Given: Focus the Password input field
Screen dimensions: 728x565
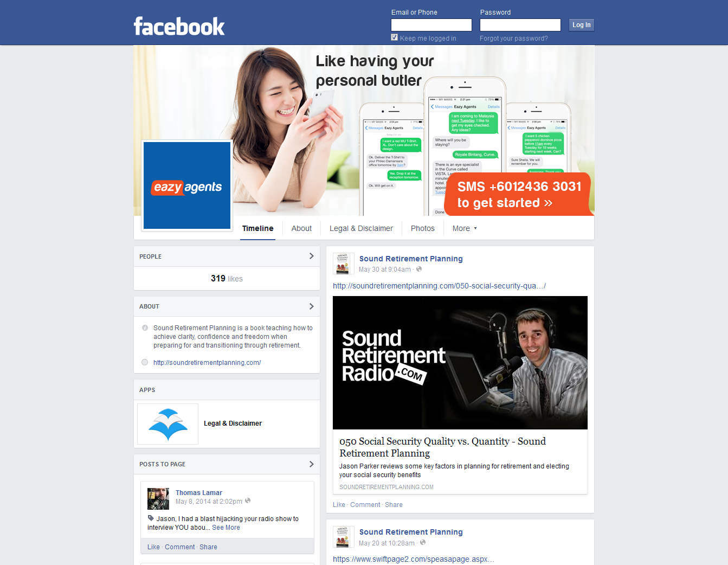Looking at the screenshot, I should pos(520,25).
